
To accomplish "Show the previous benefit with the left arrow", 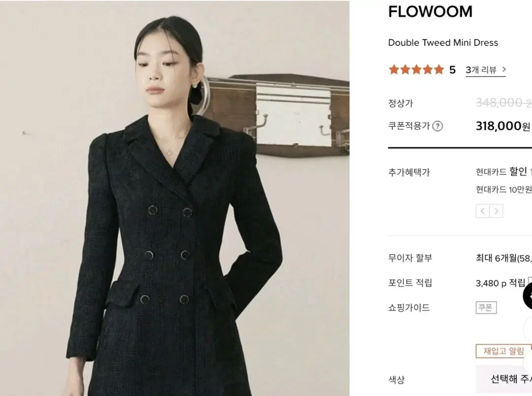I will pyautogui.click(x=482, y=211).
